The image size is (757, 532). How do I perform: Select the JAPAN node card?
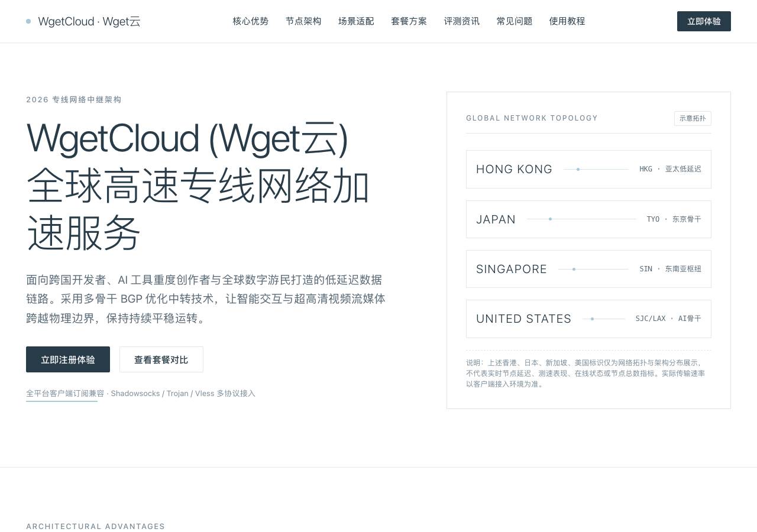[588, 219]
